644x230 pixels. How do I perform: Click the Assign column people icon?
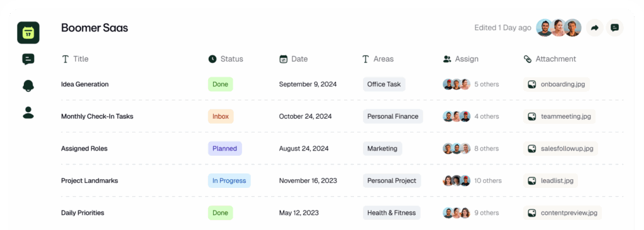[x=447, y=59]
